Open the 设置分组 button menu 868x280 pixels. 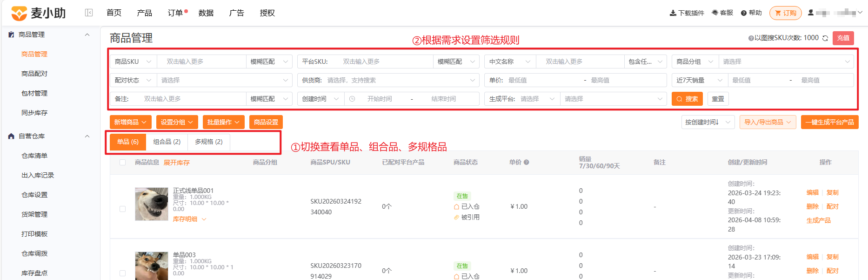[x=177, y=122]
